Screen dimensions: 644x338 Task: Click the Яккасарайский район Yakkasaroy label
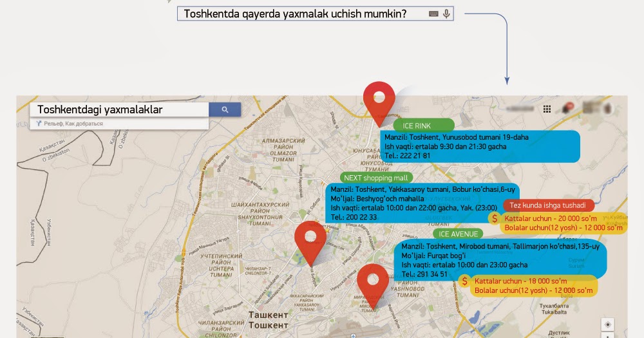307,303
